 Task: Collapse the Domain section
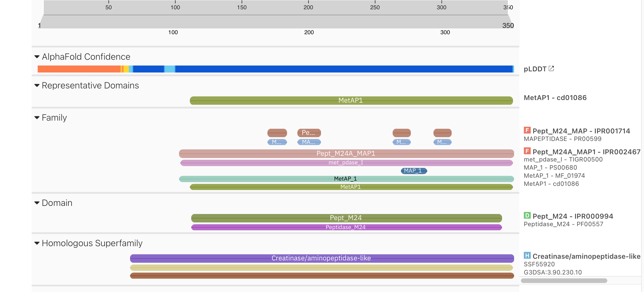coord(37,203)
